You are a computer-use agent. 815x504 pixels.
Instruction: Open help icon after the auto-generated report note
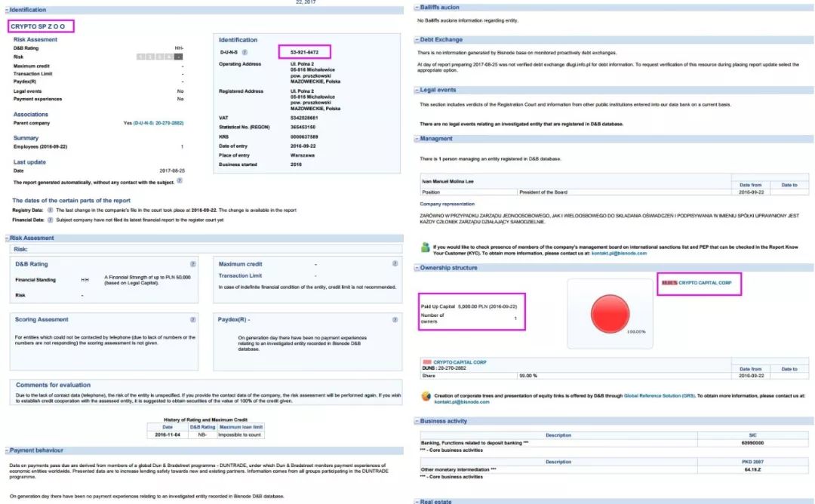coord(180,181)
